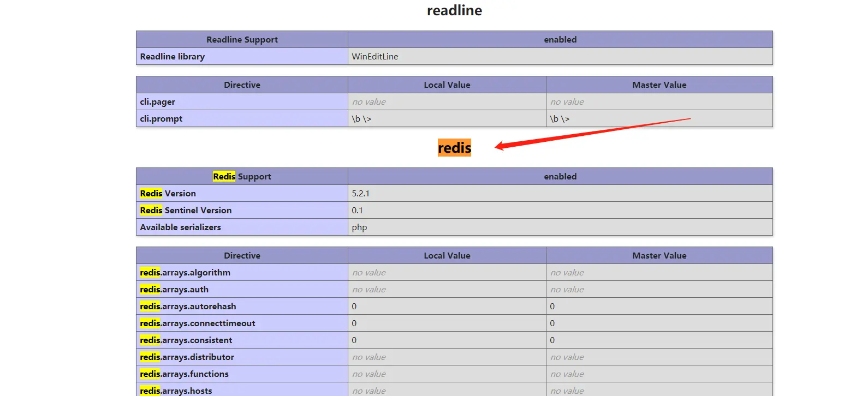Click redis.arrays.connecttimeout directive
Image resolution: width=868 pixels, height=396 pixels.
(x=198, y=323)
